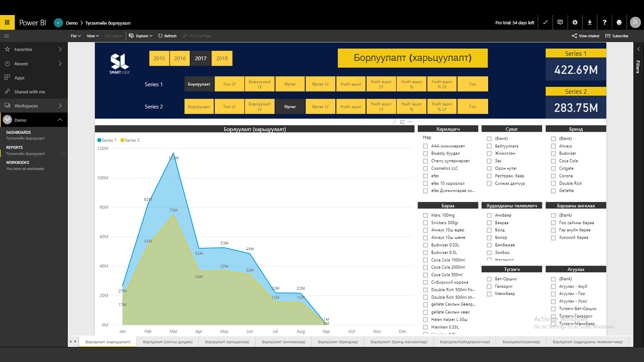
Task: Open the toolbar overflow ellipsis
Action: click(637, 36)
